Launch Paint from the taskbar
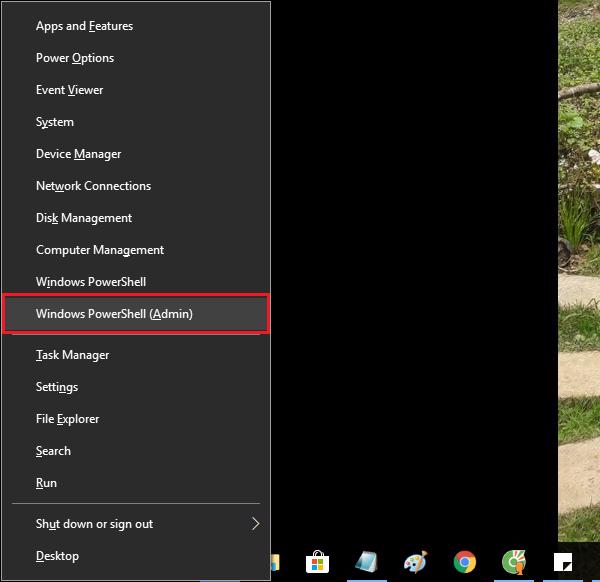This screenshot has width=600, height=582. (416, 563)
